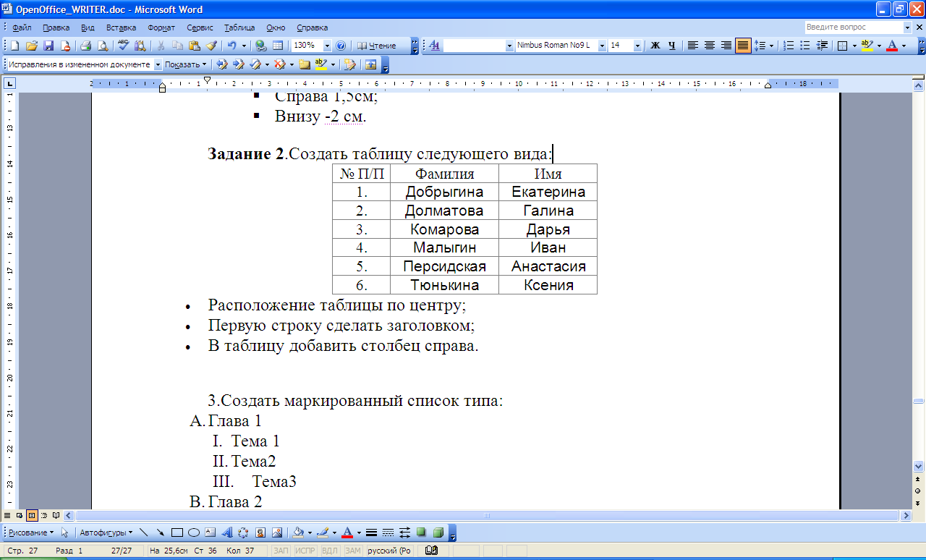Expand line spacing options arrow
This screenshot has height=560, width=926.
coord(772,46)
